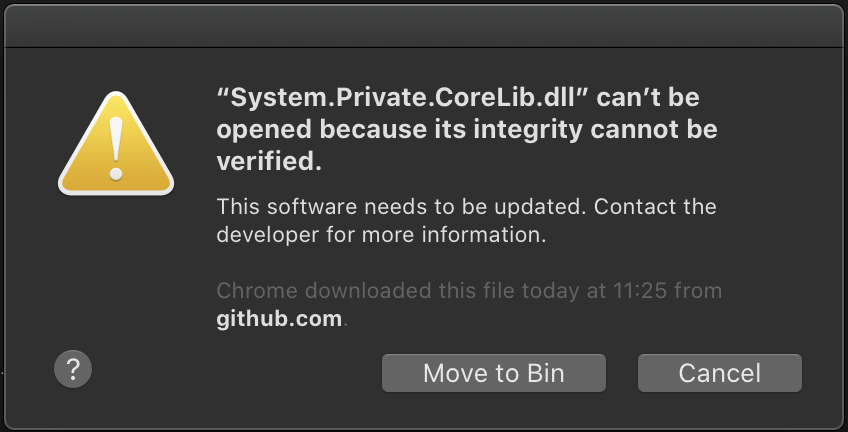This screenshot has width=848, height=432.
Task: Click the empty dialog area below the warning icon
Action: [x=116, y=270]
